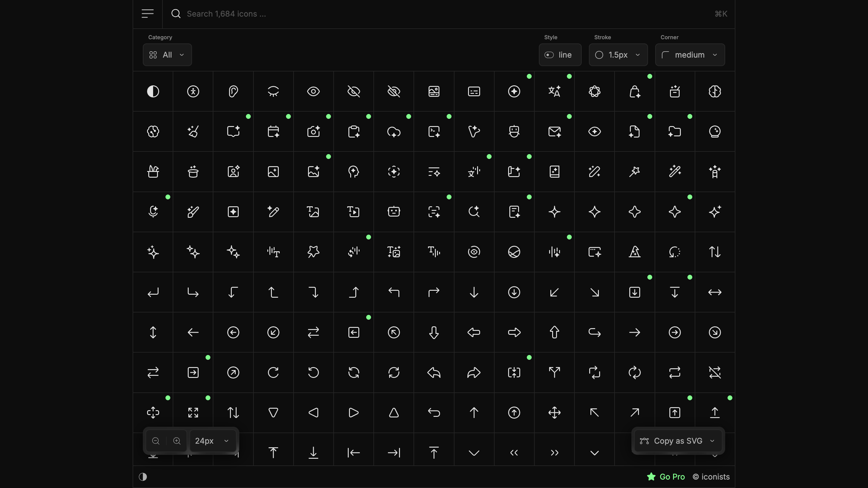Select the shopping bag with sparkle icon
The width and height of the screenshot is (868, 488).
(634, 91)
